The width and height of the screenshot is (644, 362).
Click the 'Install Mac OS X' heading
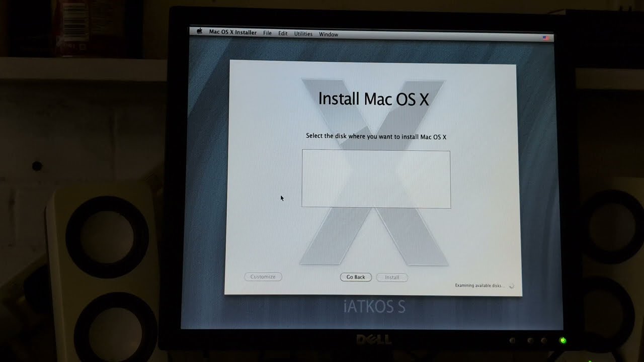[x=374, y=99]
